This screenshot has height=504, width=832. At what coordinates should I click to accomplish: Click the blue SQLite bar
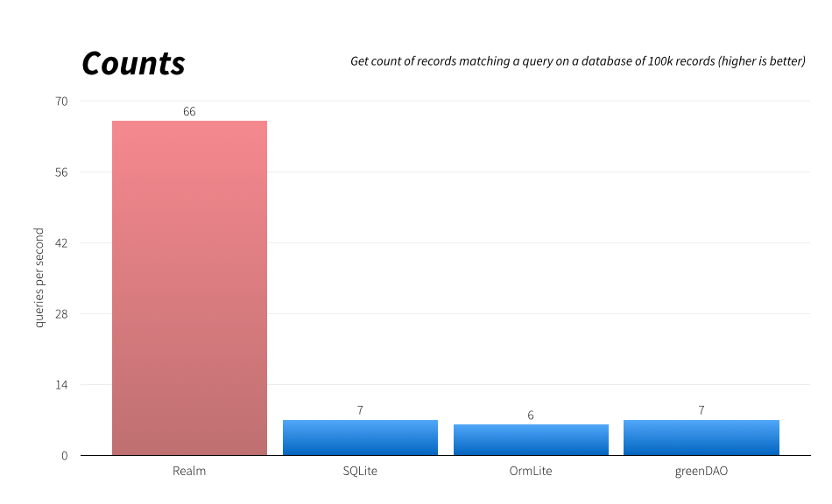pyautogui.click(x=360, y=437)
